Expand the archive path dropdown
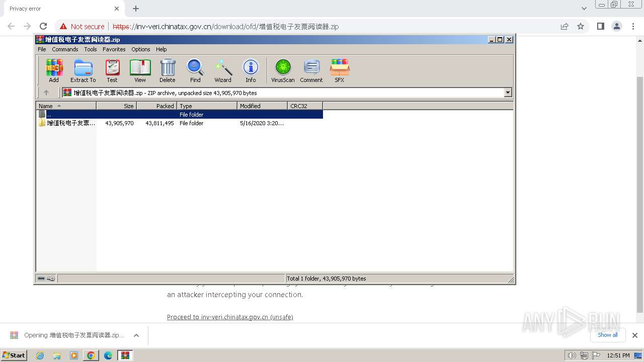The height and width of the screenshot is (362, 644). pyautogui.click(x=508, y=93)
